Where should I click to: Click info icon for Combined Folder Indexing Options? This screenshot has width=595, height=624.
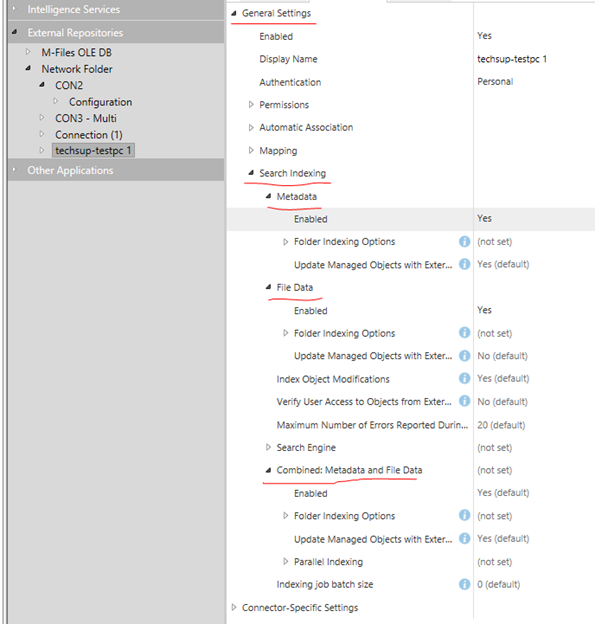[x=464, y=515]
